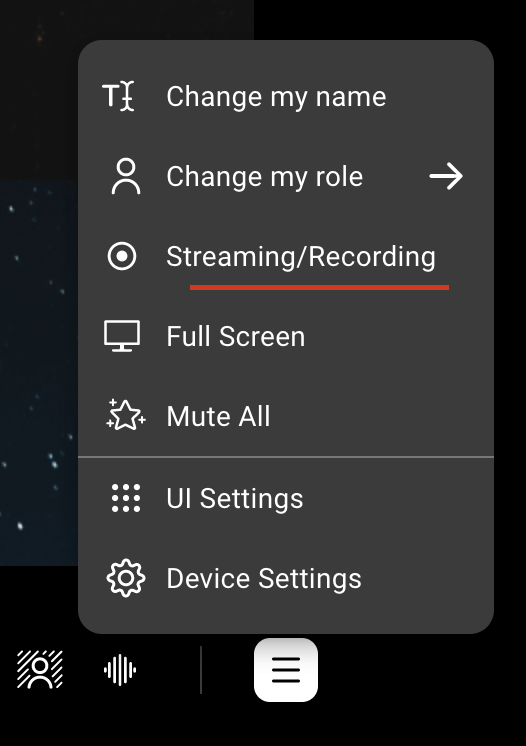Open Device Settings entry
The image size is (526, 746).
(286, 578)
